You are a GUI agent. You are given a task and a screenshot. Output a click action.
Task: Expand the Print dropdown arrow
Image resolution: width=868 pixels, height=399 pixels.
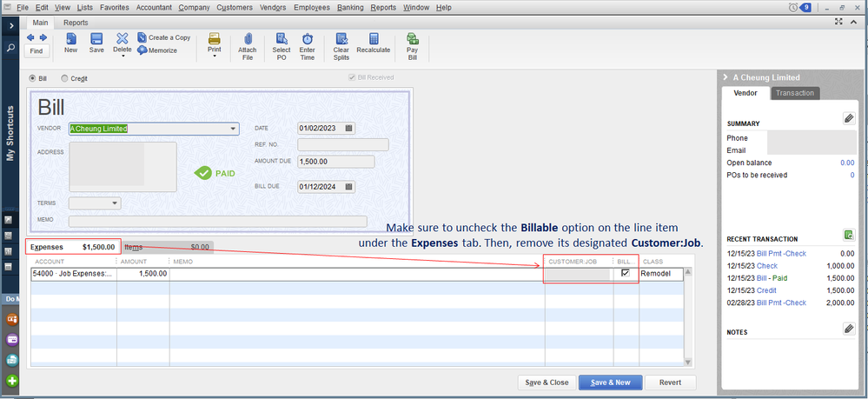[x=215, y=56]
